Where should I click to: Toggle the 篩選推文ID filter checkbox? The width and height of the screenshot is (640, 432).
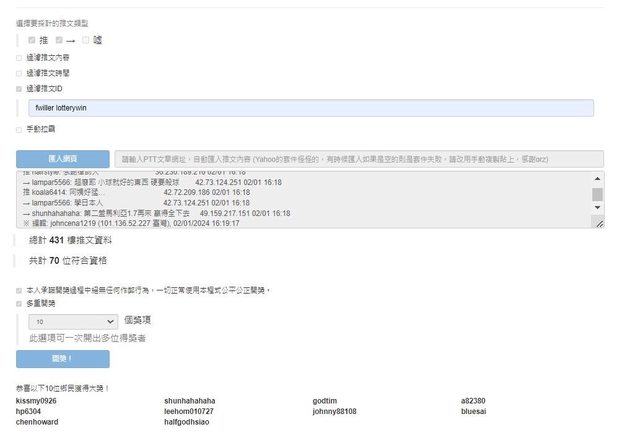point(18,88)
